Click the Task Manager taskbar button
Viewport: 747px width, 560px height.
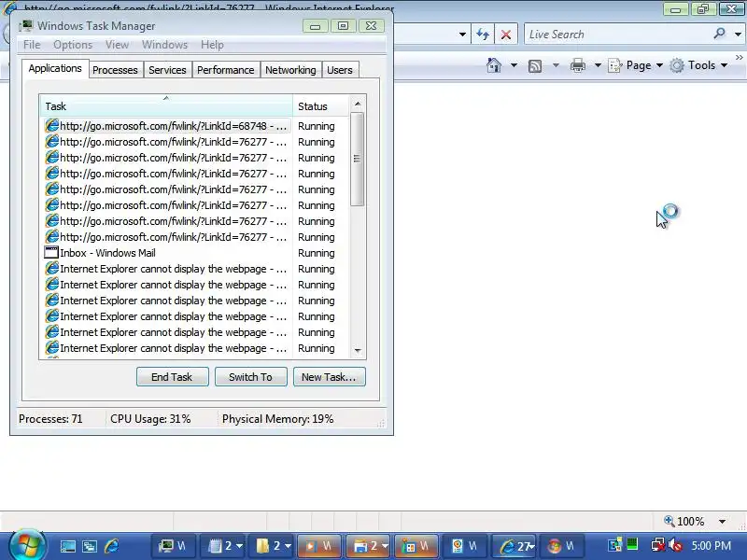tap(173, 546)
